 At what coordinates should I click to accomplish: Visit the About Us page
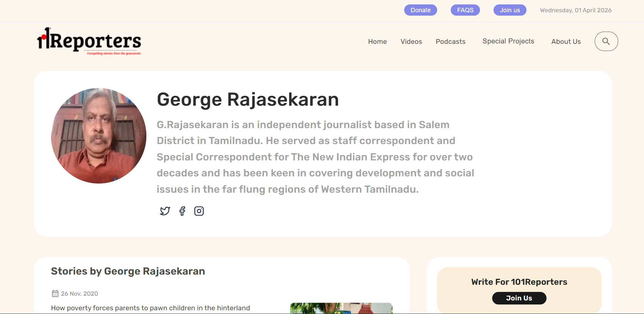[566, 41]
